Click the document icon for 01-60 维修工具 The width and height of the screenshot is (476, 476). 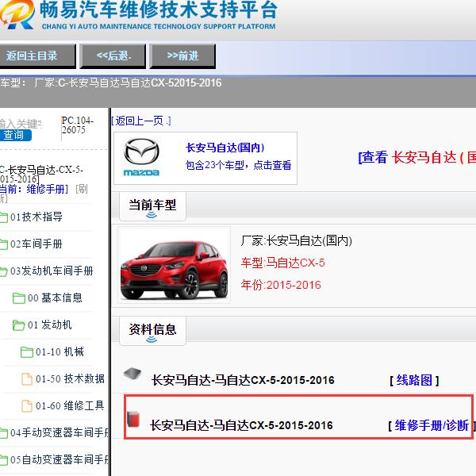tap(27, 406)
